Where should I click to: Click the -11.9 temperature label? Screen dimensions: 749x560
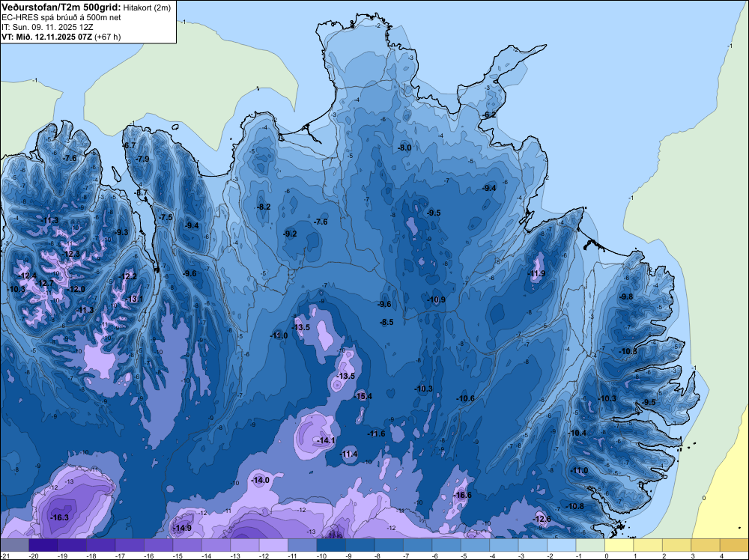(x=536, y=273)
